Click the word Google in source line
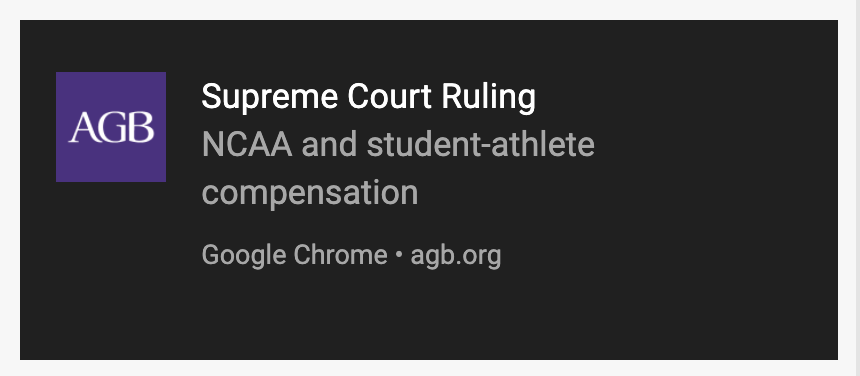 244,256
